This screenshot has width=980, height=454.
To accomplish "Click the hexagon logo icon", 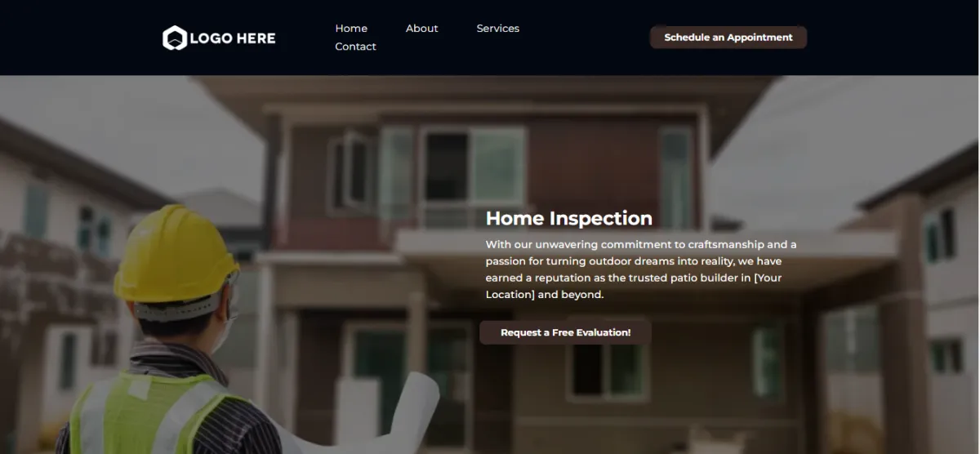I will coord(175,38).
